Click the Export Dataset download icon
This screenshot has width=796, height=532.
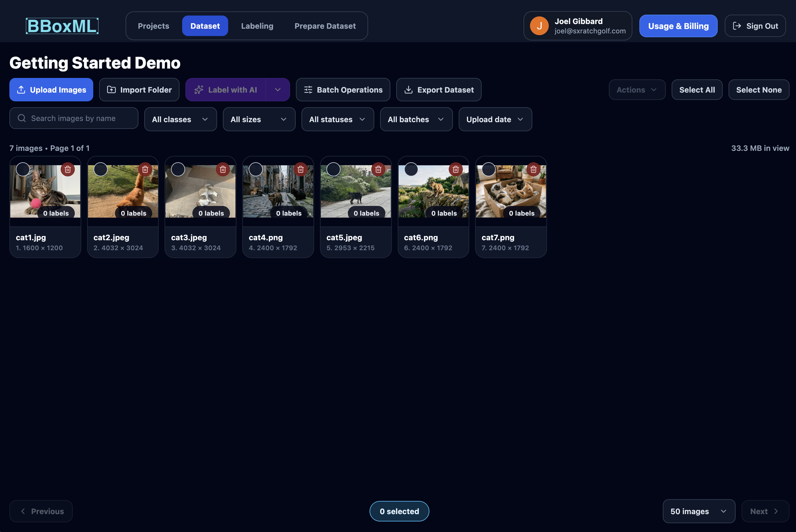pyautogui.click(x=409, y=90)
